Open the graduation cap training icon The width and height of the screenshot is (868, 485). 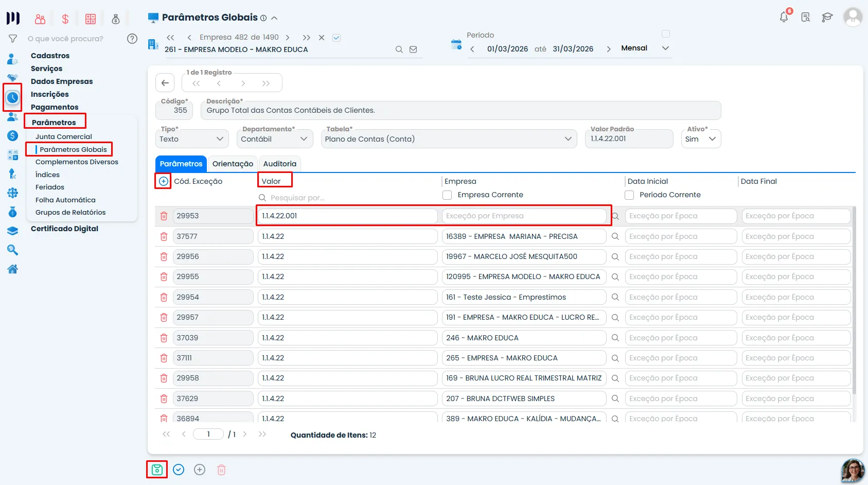[x=827, y=17]
